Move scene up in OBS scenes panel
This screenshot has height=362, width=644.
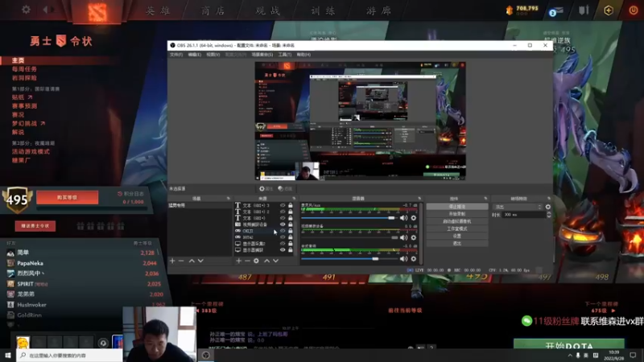pyautogui.click(x=192, y=261)
